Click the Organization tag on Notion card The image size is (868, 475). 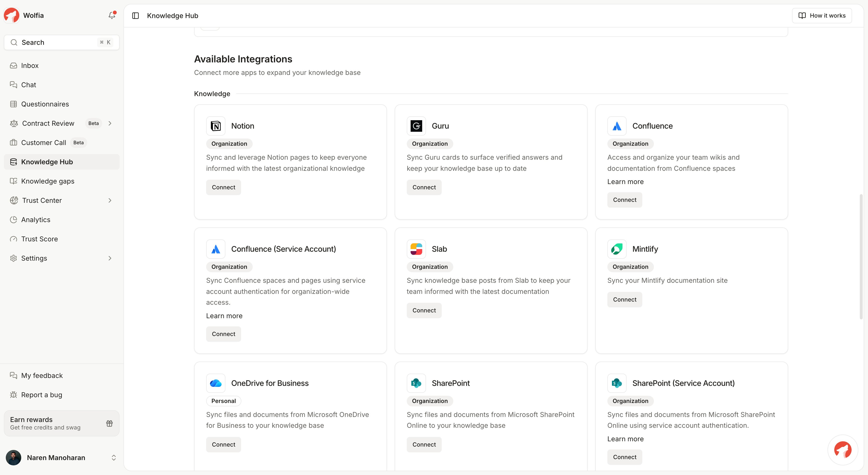coord(229,144)
